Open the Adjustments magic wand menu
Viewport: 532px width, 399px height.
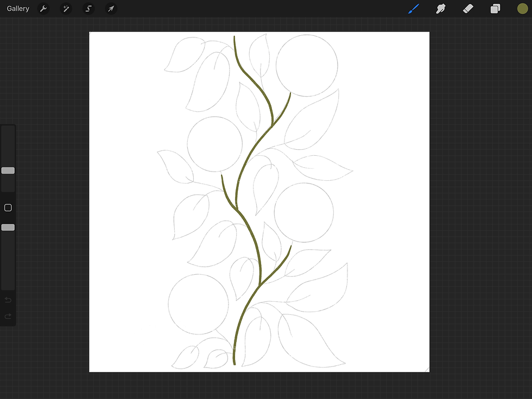tap(66, 9)
